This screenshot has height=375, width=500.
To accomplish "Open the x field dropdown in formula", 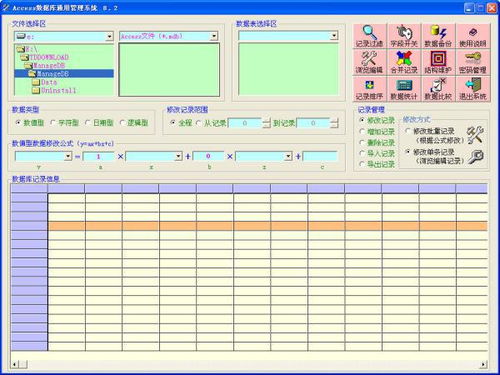I will pyautogui.click(x=178, y=156).
